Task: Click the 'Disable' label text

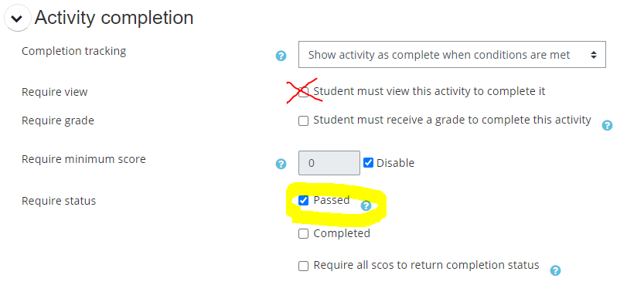Action: [x=395, y=163]
